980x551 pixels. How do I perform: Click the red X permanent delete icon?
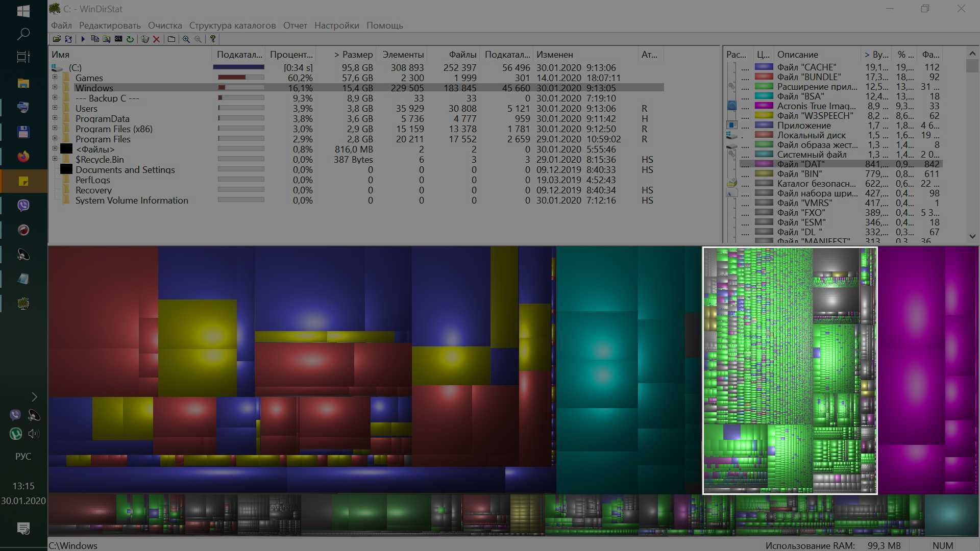click(157, 39)
